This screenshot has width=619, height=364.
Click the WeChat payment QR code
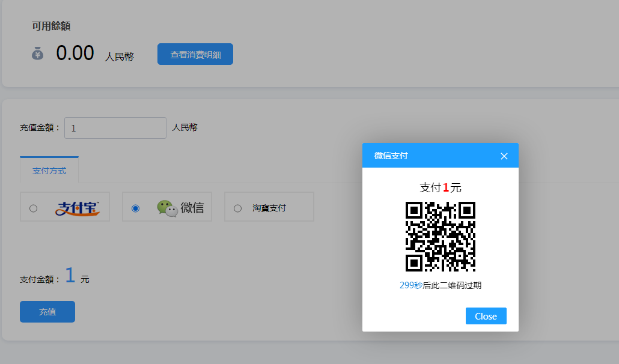pyautogui.click(x=440, y=237)
